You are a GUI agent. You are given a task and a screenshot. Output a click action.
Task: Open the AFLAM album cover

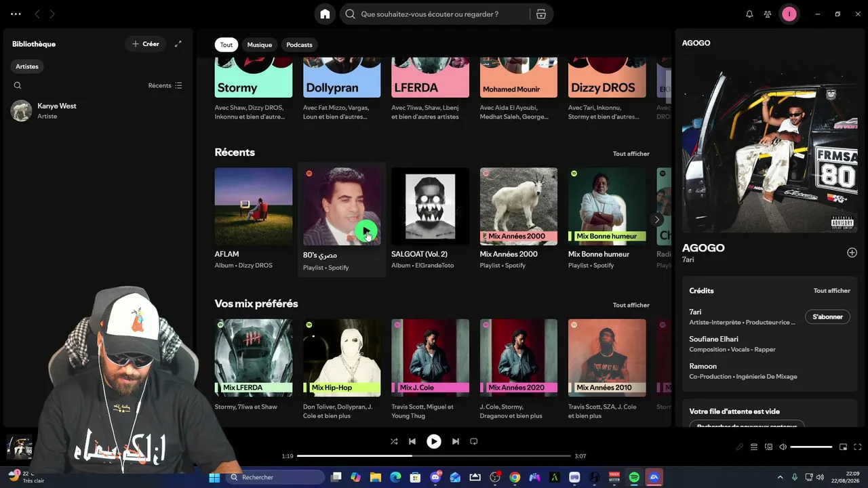tap(254, 207)
